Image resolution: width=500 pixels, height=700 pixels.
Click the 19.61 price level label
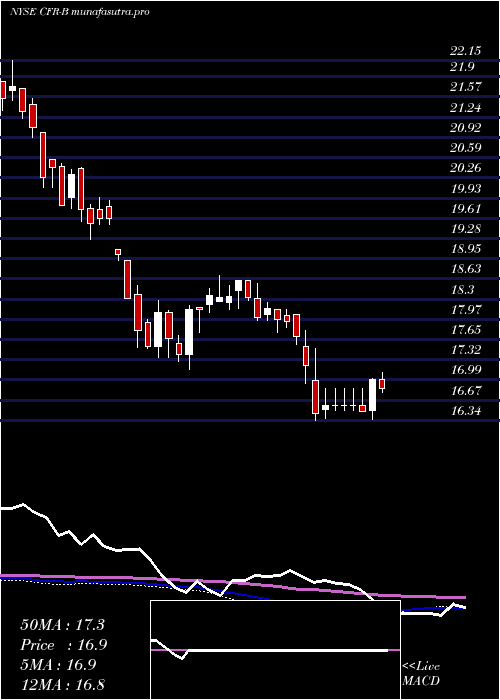(x=466, y=208)
